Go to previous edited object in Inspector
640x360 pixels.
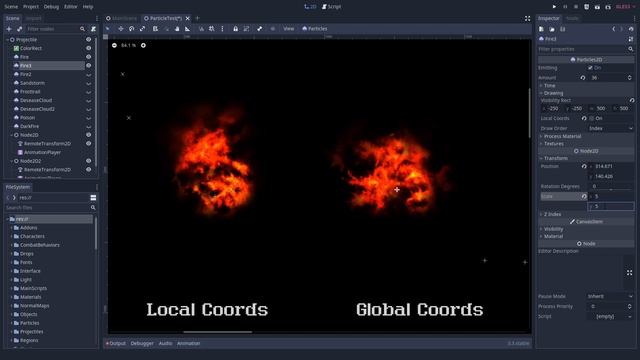[x=613, y=29]
